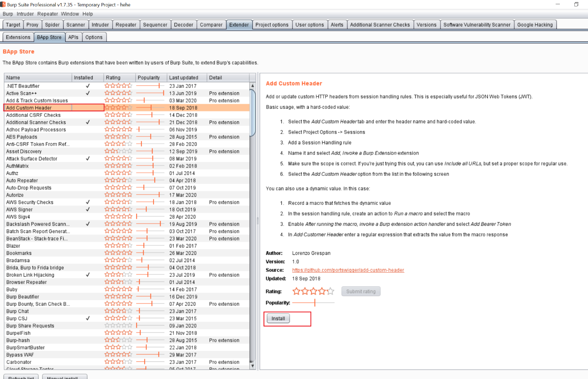The height and width of the screenshot is (379, 588).
Task: Click the star rating in the Burp Share Requests row
Action: (x=119, y=326)
